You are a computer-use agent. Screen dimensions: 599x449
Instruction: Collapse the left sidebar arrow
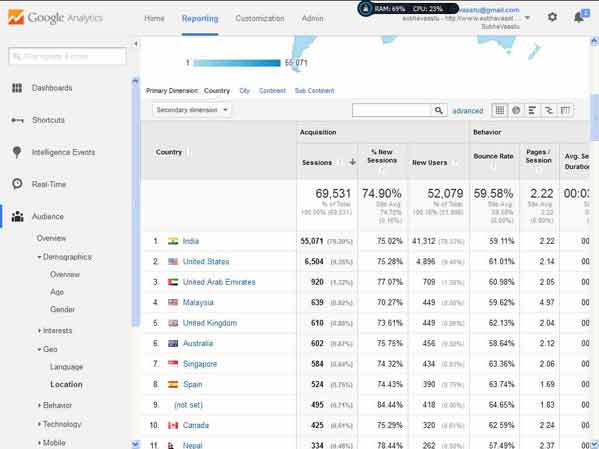point(135,44)
